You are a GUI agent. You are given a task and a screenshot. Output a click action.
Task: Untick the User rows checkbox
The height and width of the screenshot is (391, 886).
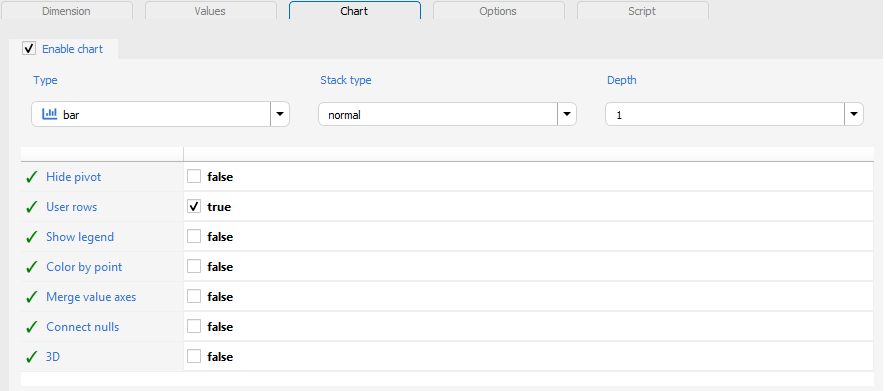pyautogui.click(x=194, y=206)
